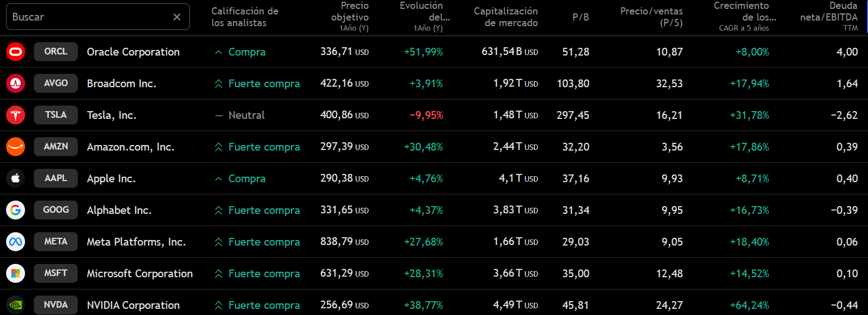
Task: Click Meta's target price 838,79 USD
Action: (x=344, y=242)
